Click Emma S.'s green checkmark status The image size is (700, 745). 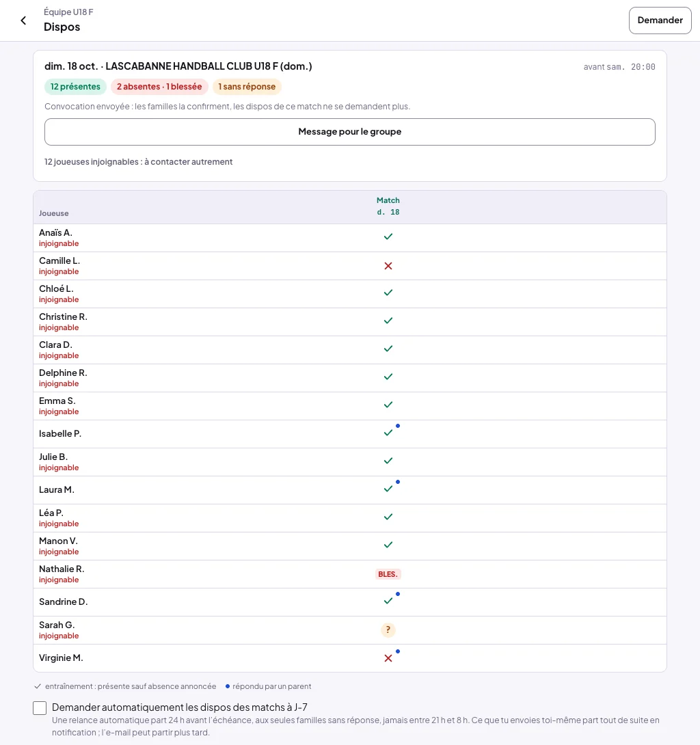[388, 405]
